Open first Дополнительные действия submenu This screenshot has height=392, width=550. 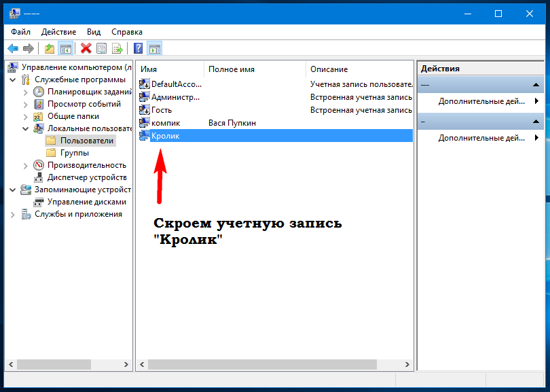pyautogui.click(x=481, y=101)
